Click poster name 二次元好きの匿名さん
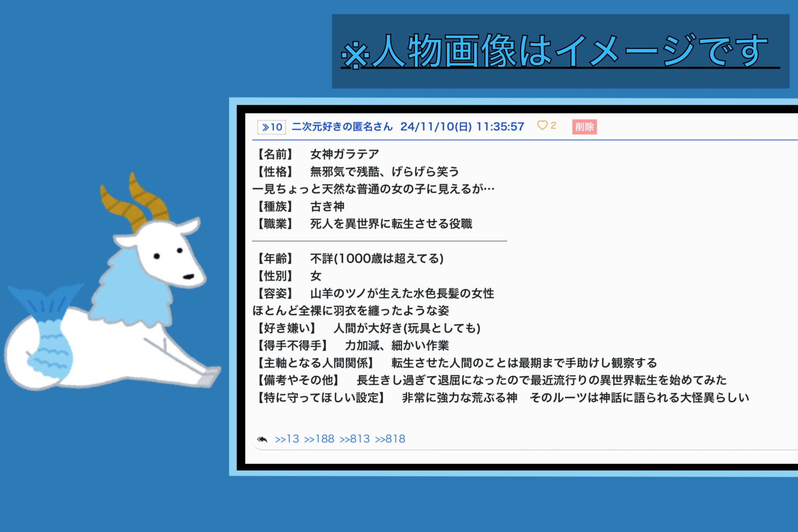The image size is (798, 532). 342,127
